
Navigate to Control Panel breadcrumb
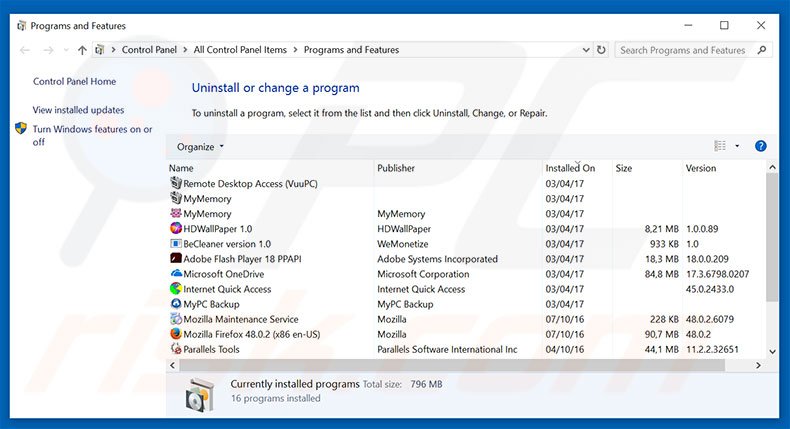pos(149,50)
